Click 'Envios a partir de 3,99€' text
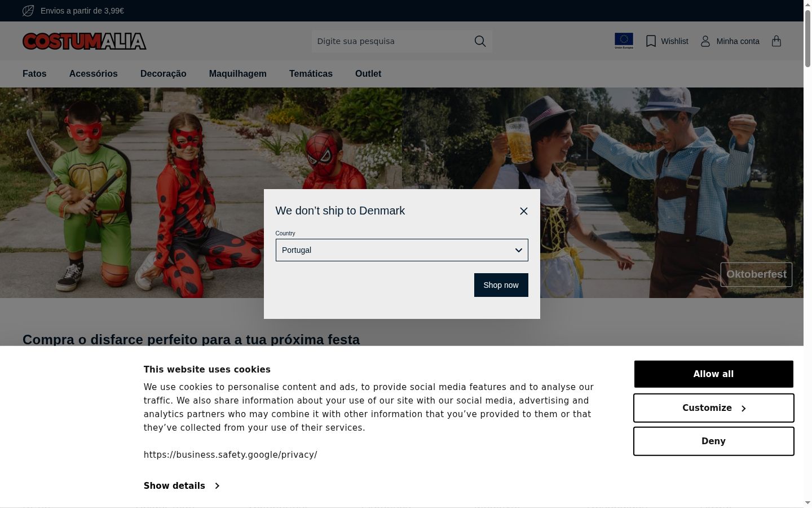Screen dimensions: 812x508 click(82, 11)
